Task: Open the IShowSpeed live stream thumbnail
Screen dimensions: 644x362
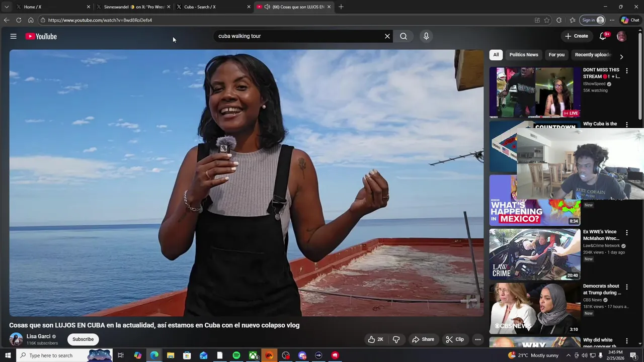Action: [535, 93]
